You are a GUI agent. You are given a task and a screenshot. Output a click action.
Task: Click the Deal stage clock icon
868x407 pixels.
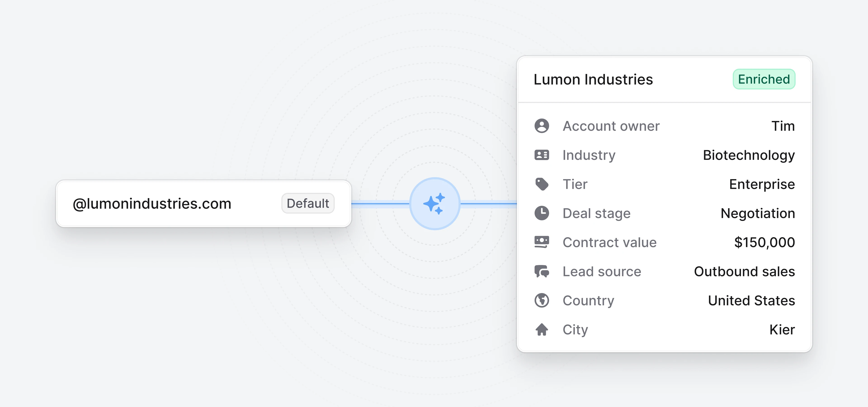pos(542,213)
